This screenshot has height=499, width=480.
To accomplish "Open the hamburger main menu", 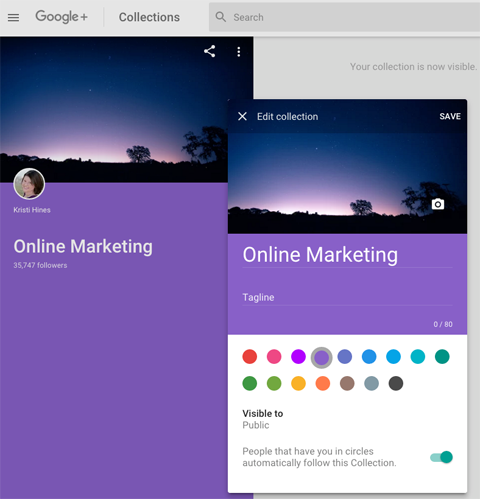I will click(x=13, y=17).
